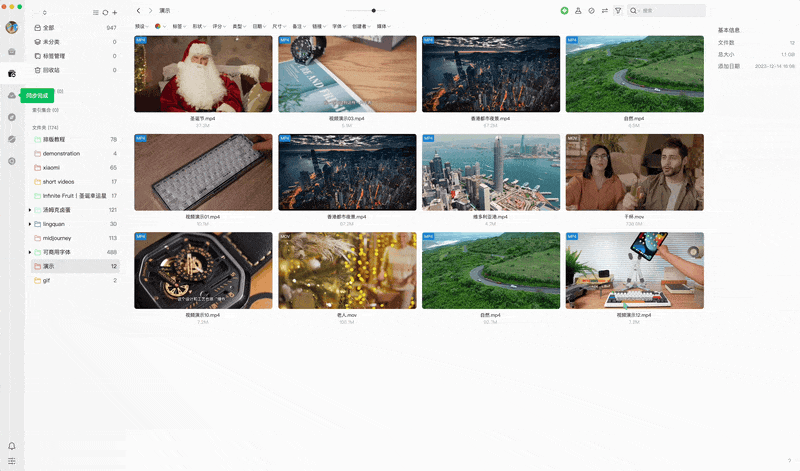Open the 类型 filter dropdown
Screen dimensions: 800x471
pos(239,26)
